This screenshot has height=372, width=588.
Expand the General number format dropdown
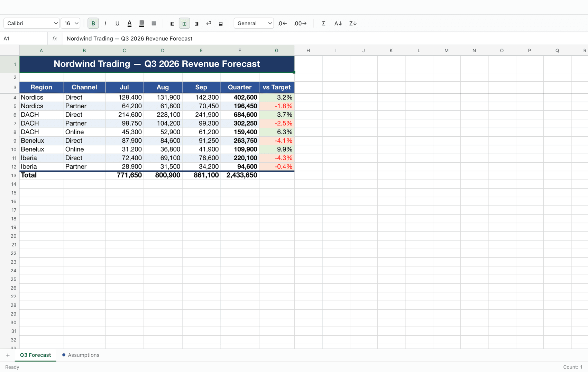(254, 24)
